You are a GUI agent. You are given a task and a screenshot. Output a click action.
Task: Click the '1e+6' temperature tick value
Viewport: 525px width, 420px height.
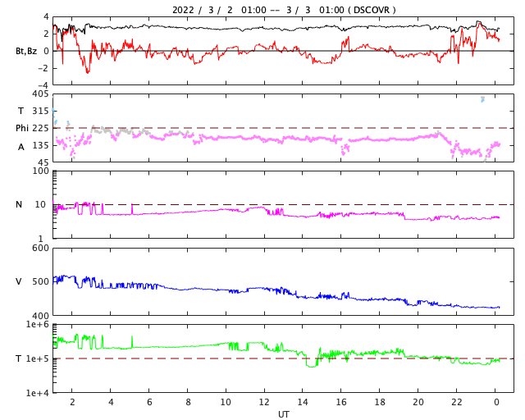click(37, 325)
